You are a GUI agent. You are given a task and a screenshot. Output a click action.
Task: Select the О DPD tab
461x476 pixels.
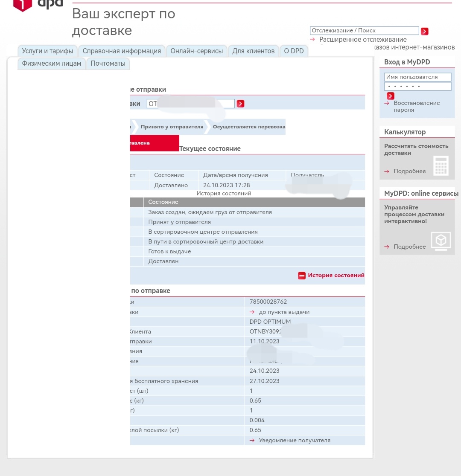tap(294, 51)
